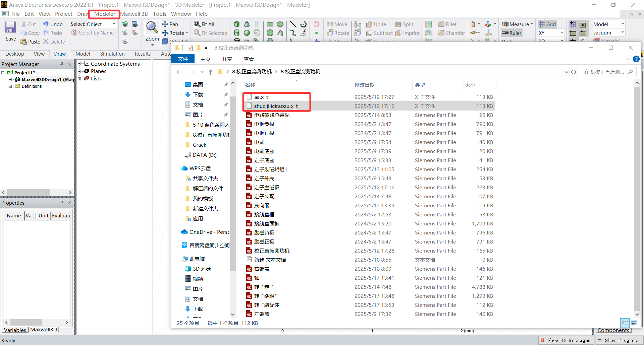Image resolution: width=644 pixels, height=345 pixels.
Task: Select the Draw sphere tool
Action: 247,33
